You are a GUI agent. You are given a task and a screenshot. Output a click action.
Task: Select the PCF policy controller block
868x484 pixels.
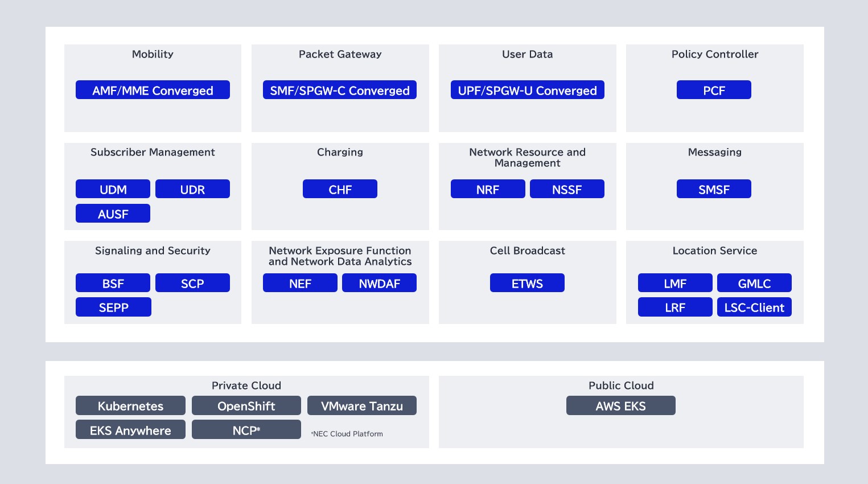point(714,90)
